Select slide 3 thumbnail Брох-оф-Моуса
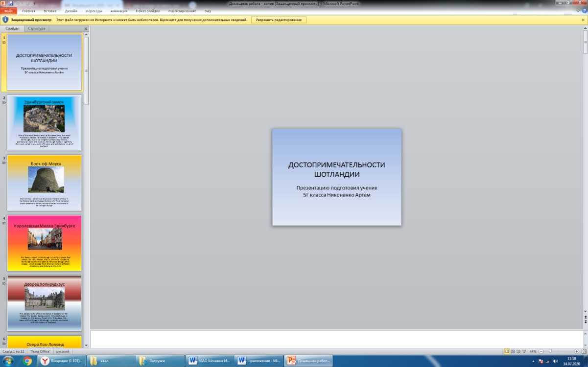Viewport: 588px width, 367px height. 45,183
